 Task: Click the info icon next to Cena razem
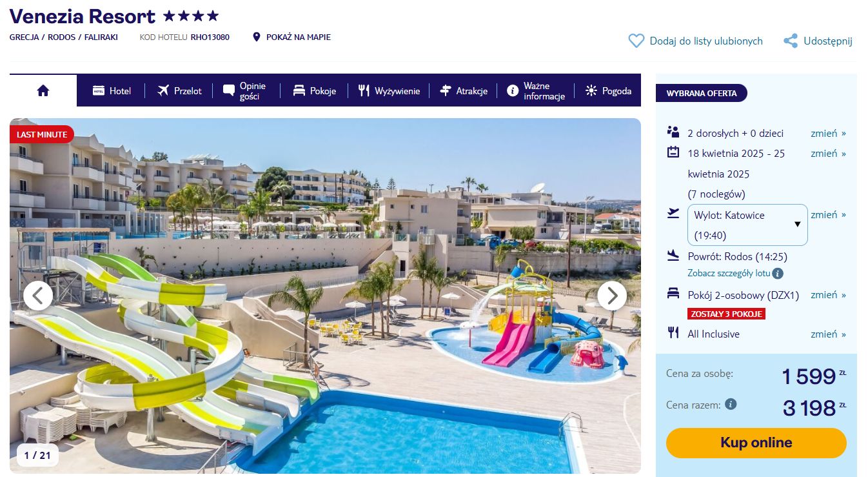coord(730,405)
